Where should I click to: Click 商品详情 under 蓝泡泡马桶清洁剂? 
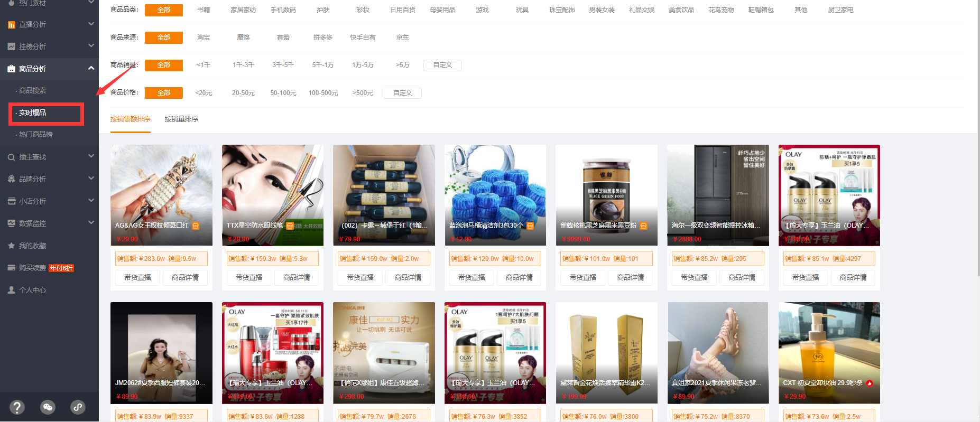point(519,278)
